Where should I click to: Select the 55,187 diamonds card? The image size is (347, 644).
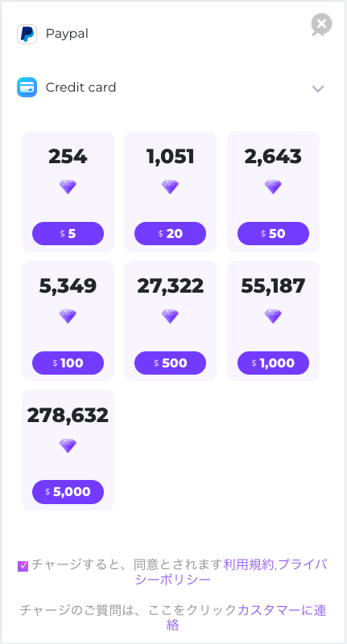click(273, 321)
